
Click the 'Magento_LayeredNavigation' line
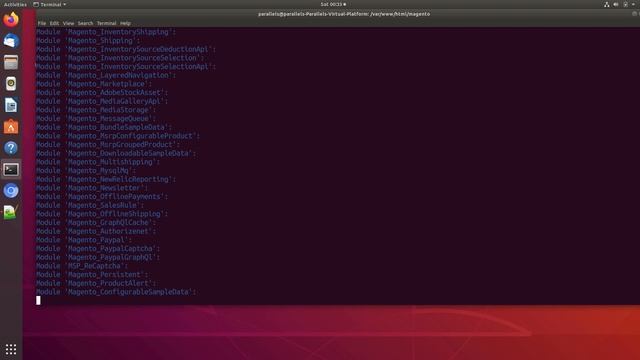(x=106, y=75)
